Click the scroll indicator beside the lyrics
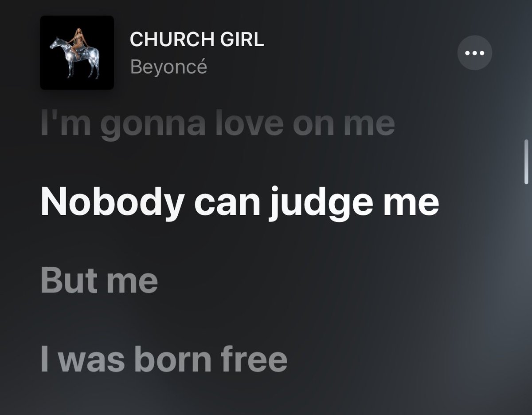This screenshot has width=532, height=415. pos(527,162)
